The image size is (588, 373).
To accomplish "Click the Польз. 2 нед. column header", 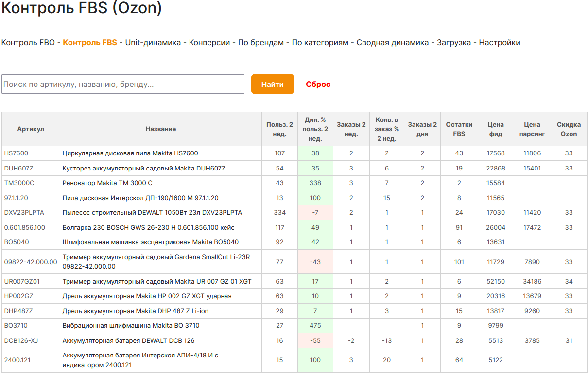I will coord(280,129).
